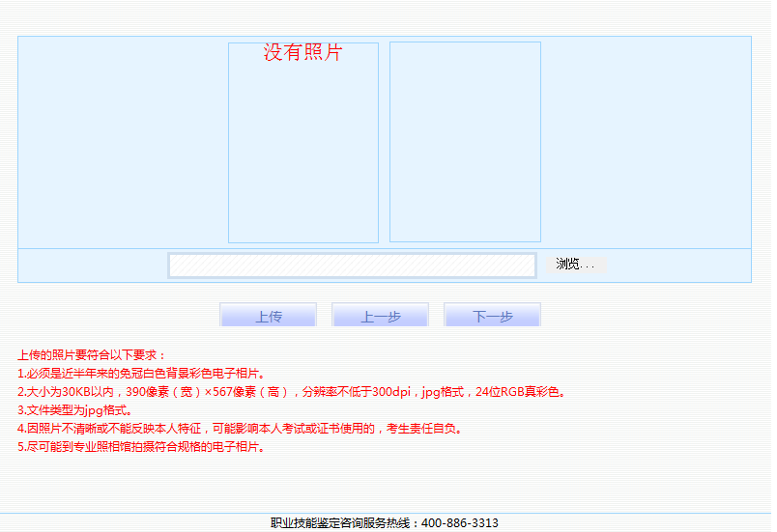
Task: Click the red 没有照片 label
Action: [x=302, y=53]
